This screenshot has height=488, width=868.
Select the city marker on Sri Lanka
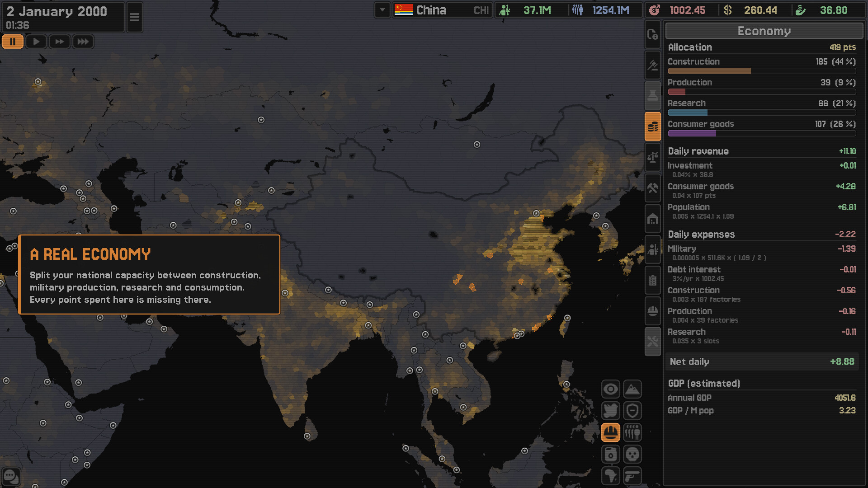[307, 436]
